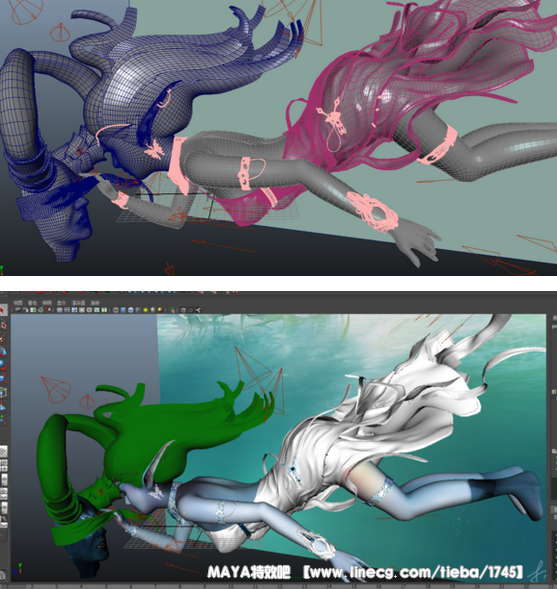Enable high quality rendering gold sphere
Viewport: 557px width, 589px height.
(x=160, y=310)
